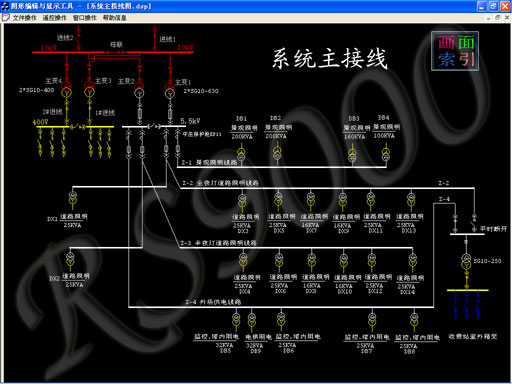Open the 遥控操作 menu

[x=54, y=18]
